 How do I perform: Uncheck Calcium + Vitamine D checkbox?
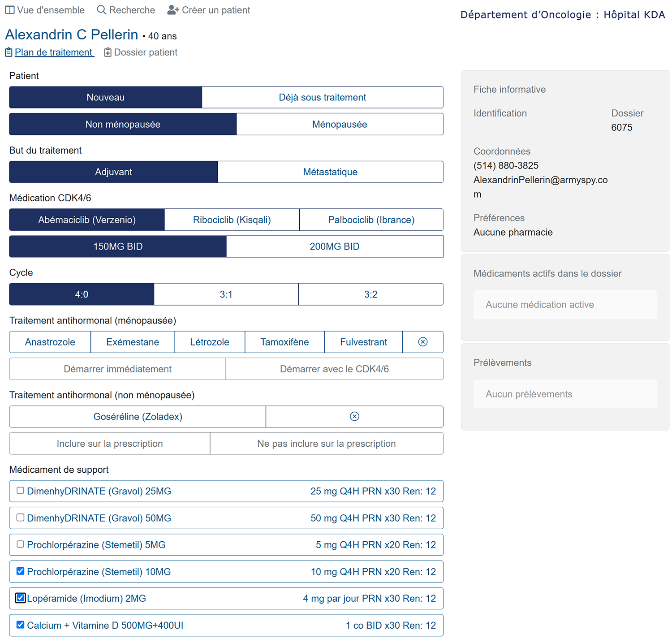coord(21,625)
